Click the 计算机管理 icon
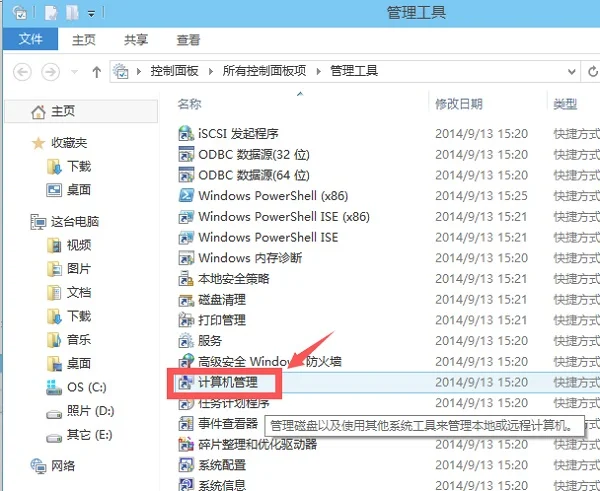The width and height of the screenshot is (600, 491). [x=186, y=382]
